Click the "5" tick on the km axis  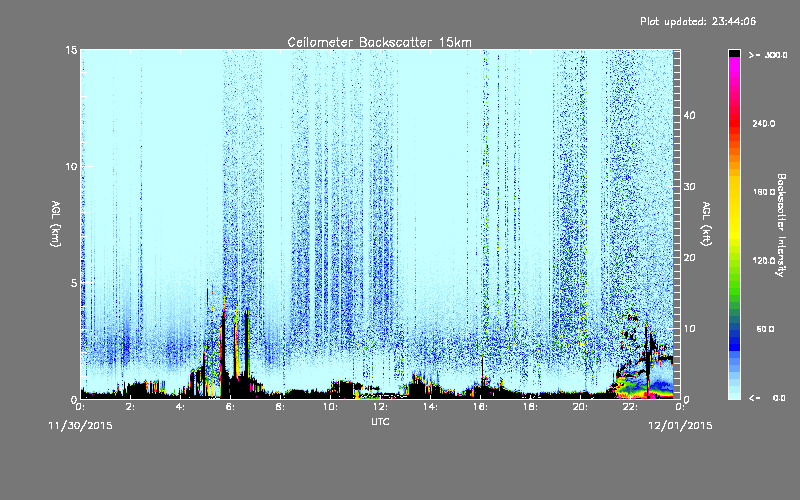[74, 283]
